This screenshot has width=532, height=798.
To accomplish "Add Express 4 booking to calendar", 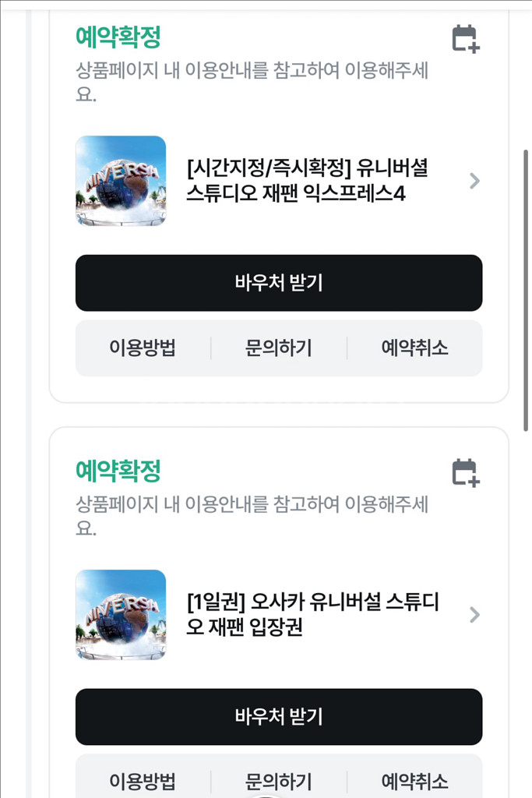I will point(466,39).
